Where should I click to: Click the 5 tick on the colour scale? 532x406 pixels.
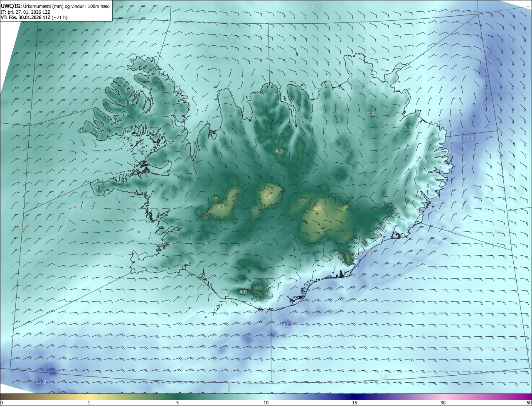tap(177, 403)
